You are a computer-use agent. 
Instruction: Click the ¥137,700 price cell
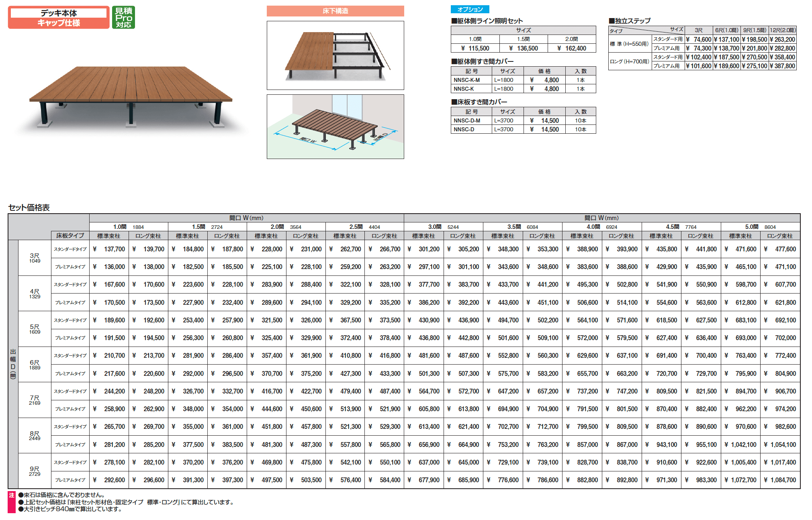coord(109,249)
